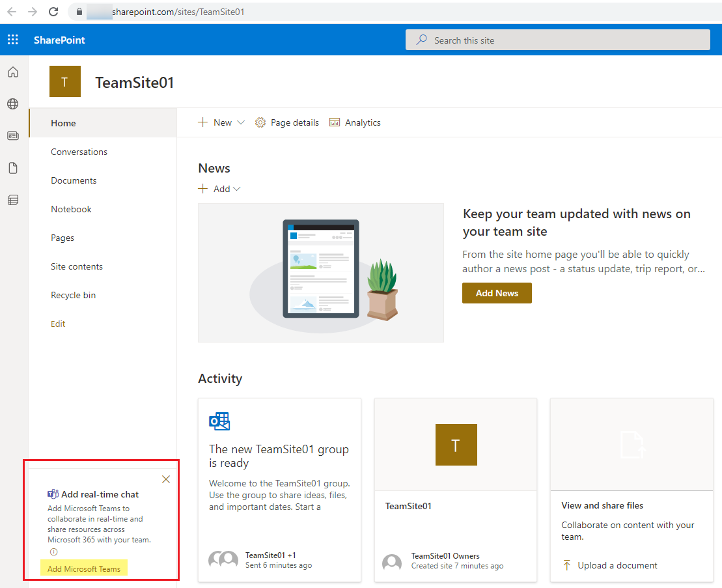Click Page details in the command bar
This screenshot has width=722, height=588.
295,122
